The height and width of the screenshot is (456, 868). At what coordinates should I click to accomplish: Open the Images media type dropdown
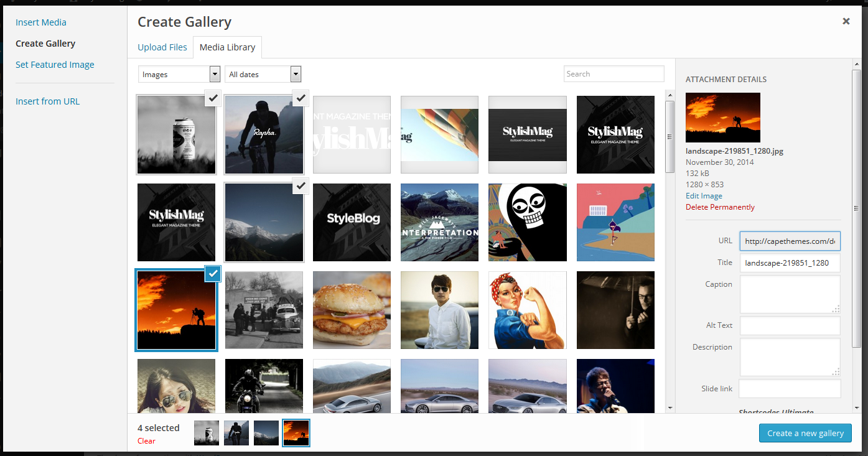(x=179, y=74)
